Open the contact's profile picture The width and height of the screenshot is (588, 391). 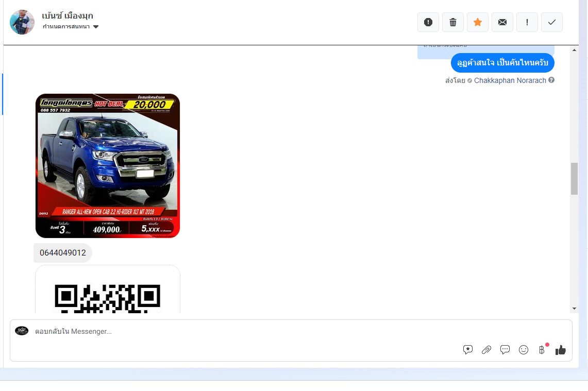(x=22, y=22)
